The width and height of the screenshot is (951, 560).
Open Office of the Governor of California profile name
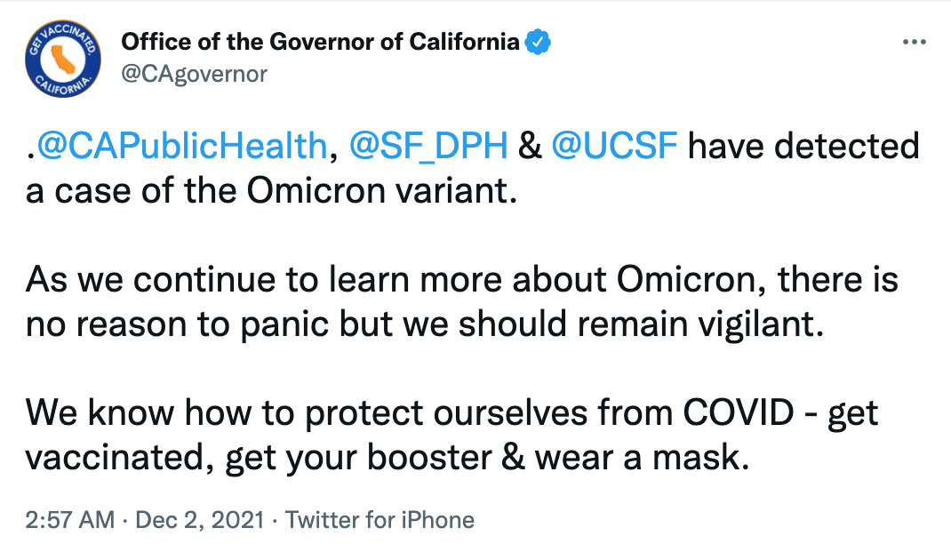tap(320, 42)
